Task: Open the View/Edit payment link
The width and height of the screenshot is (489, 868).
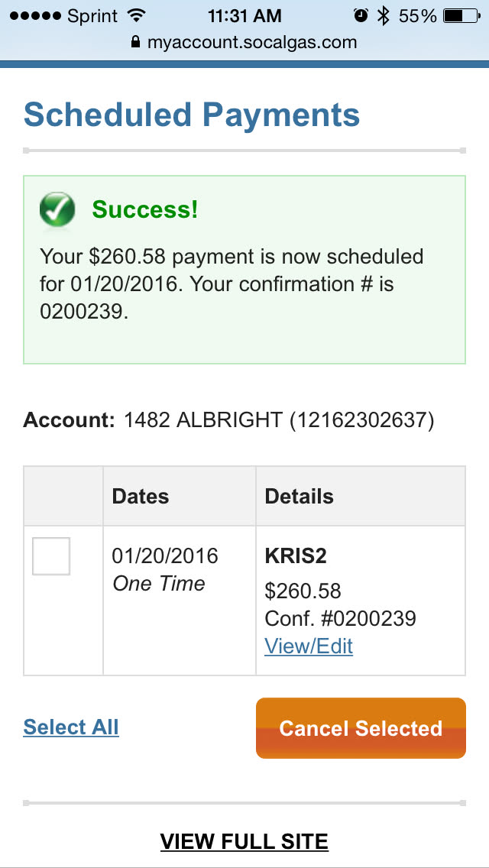Action: [x=309, y=646]
